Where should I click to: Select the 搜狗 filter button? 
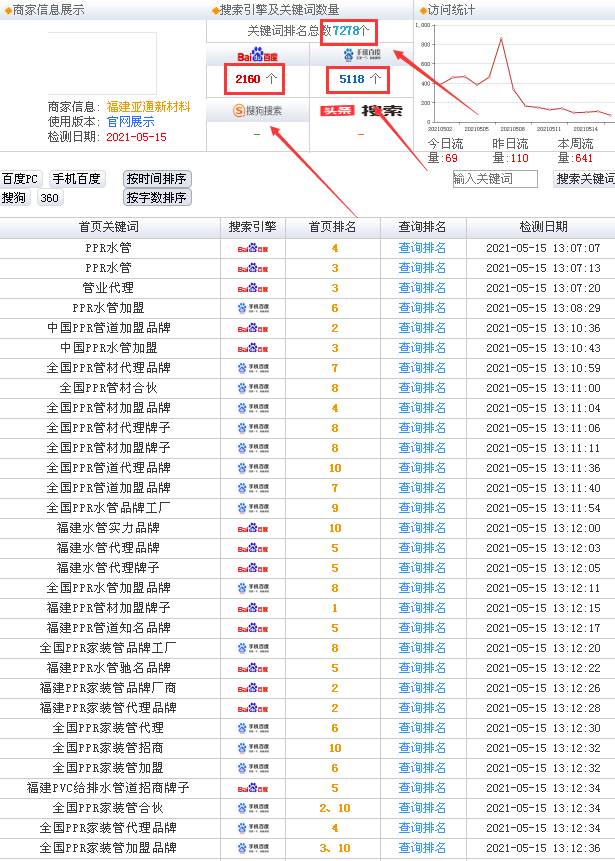click(x=15, y=198)
